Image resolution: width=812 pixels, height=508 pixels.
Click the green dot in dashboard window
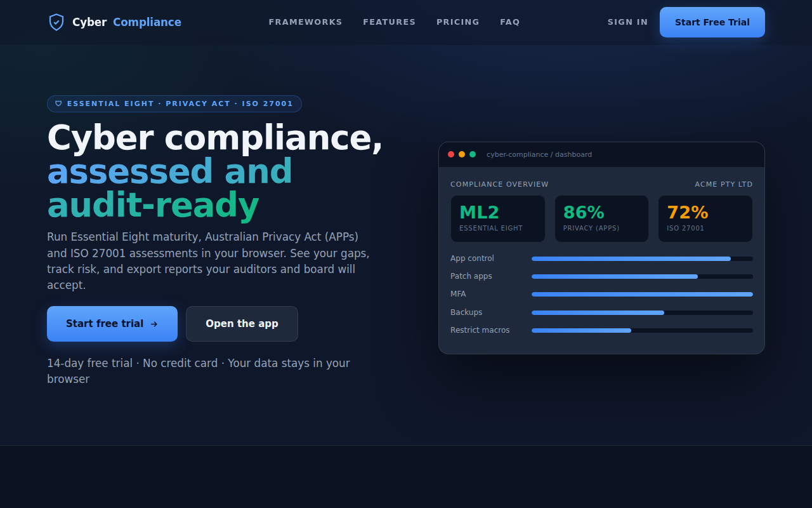click(x=473, y=154)
